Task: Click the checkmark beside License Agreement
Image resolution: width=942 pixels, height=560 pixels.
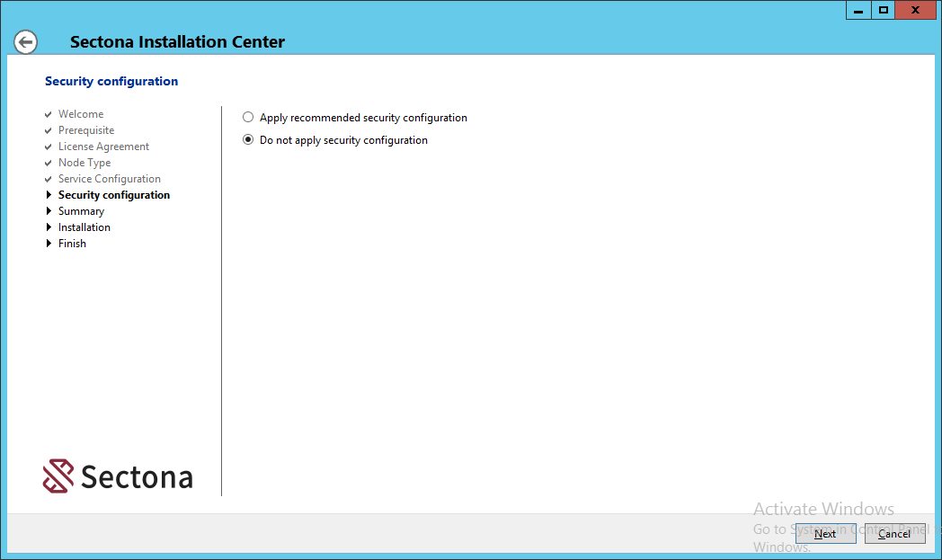Action: coord(49,147)
